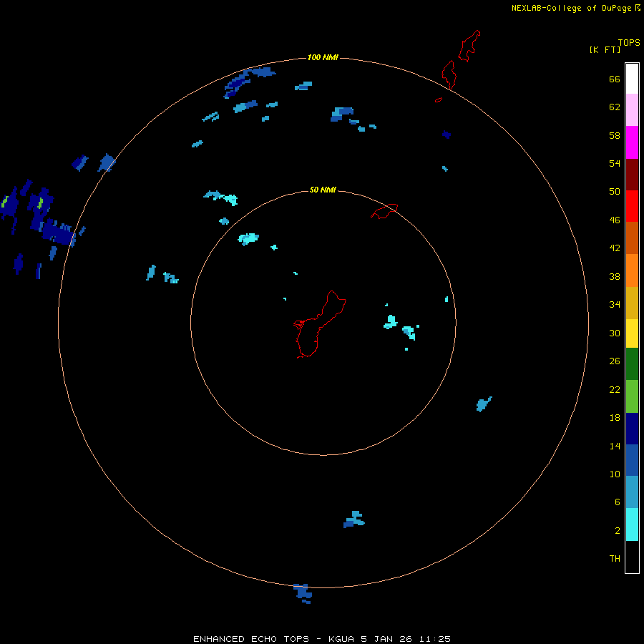Click legend value 42
The width and height of the screenshot is (644, 644).
point(615,248)
